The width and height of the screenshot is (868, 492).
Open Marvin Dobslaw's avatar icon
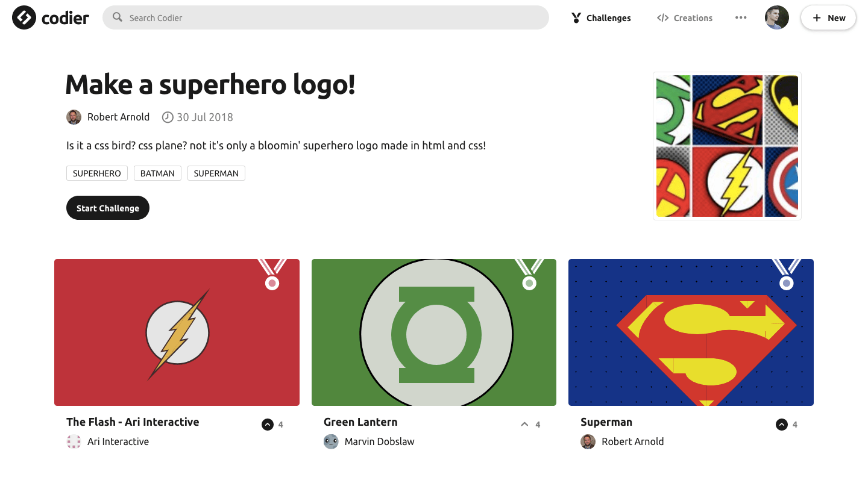330,441
